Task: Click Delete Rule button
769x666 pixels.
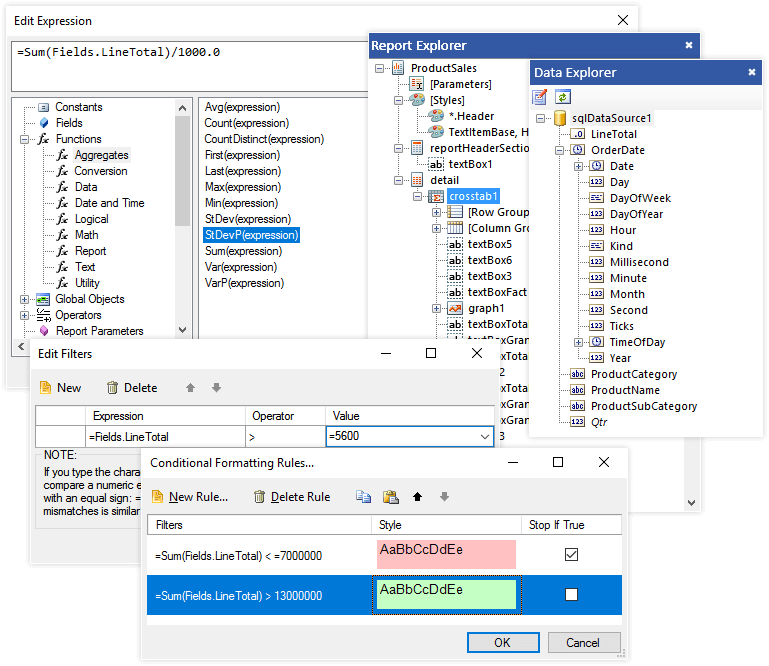Action: pyautogui.click(x=292, y=497)
